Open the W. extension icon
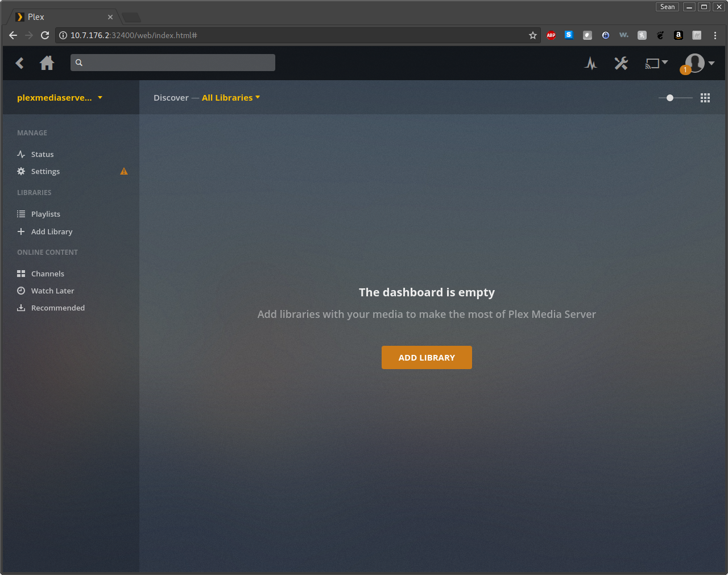The image size is (728, 575). [624, 35]
